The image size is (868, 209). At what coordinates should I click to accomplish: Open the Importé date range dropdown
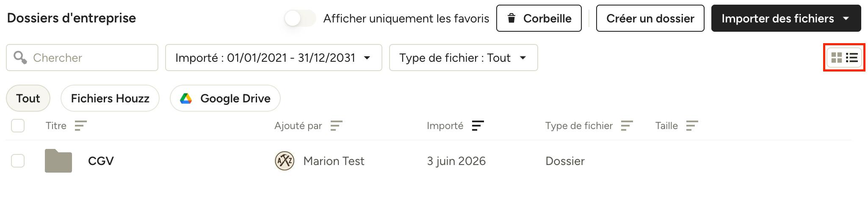point(274,58)
